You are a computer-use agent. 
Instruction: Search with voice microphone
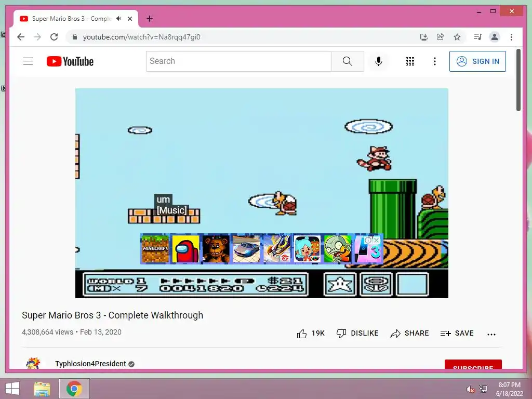[379, 61]
